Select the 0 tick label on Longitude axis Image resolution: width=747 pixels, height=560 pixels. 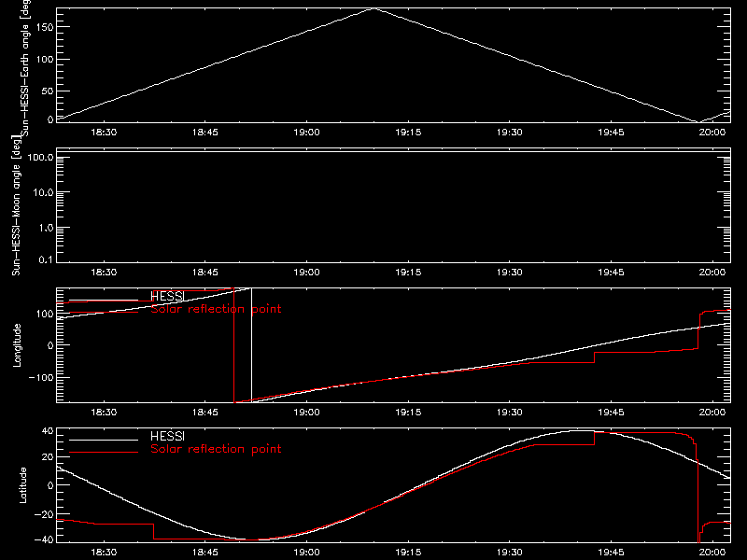50,345
